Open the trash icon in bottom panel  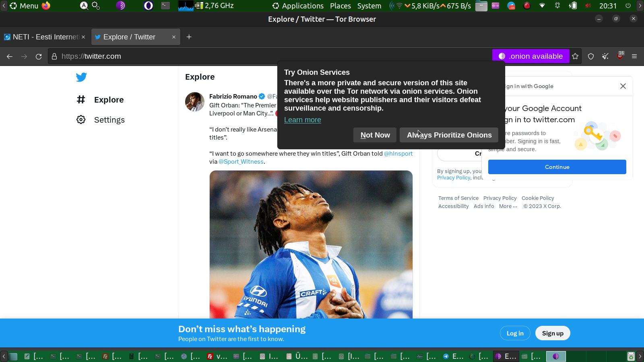point(631,356)
